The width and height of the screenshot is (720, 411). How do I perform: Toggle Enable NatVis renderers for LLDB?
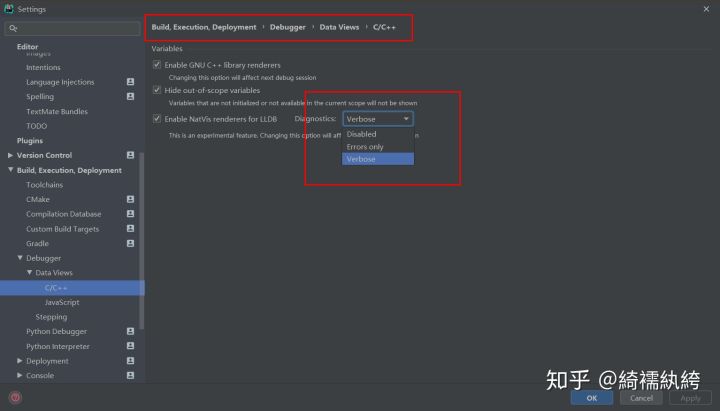coord(157,119)
